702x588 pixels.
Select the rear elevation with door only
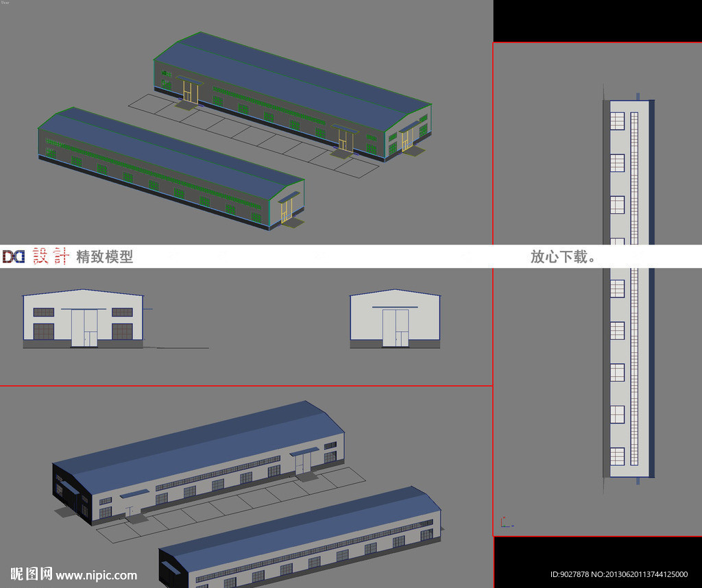pos(395,319)
